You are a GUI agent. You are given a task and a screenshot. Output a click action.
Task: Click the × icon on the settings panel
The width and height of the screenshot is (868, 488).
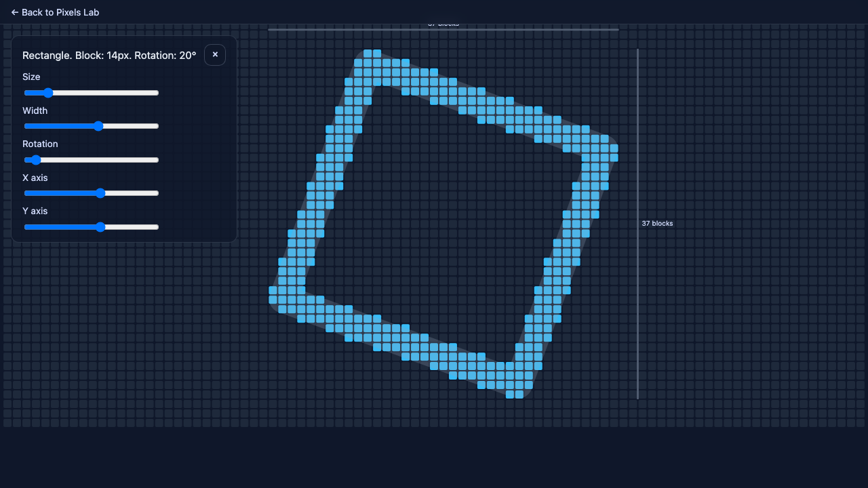[215, 55]
